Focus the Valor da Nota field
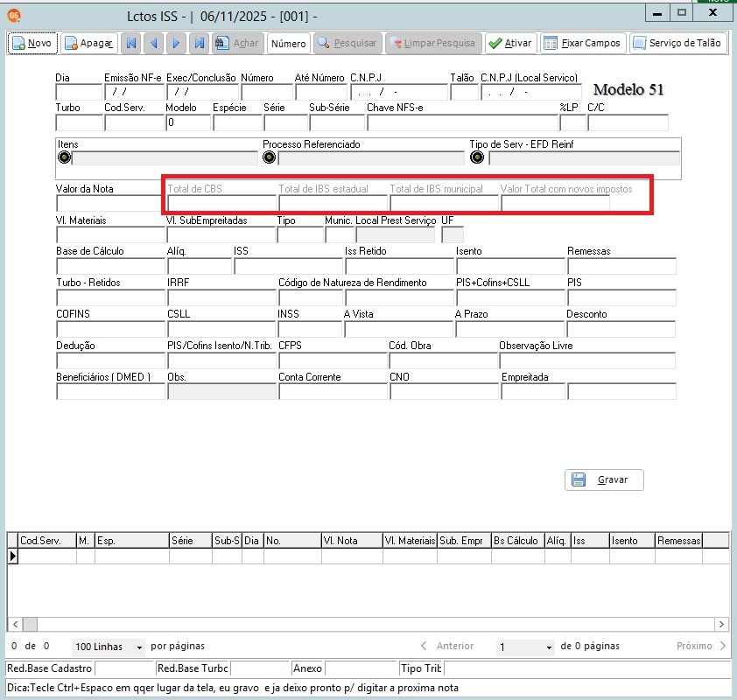The height and width of the screenshot is (700, 737). (109, 203)
